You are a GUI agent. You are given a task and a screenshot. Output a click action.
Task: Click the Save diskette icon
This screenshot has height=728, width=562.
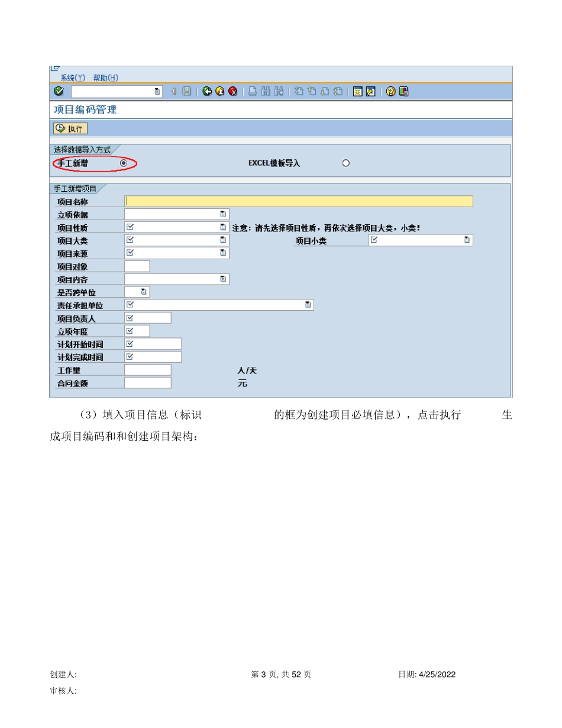pyautogui.click(x=186, y=91)
